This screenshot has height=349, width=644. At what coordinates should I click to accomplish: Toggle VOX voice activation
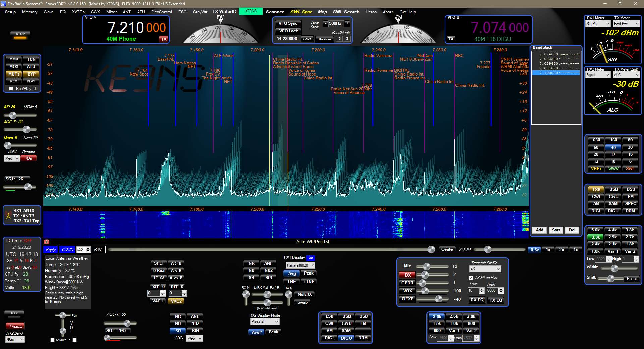[408, 291]
